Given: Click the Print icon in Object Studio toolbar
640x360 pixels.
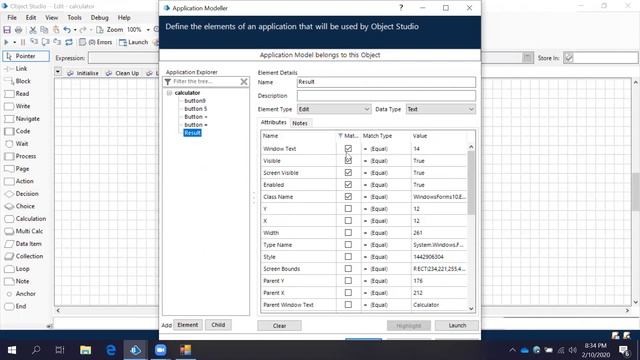Looking at the screenshot, I should (x=18, y=30).
